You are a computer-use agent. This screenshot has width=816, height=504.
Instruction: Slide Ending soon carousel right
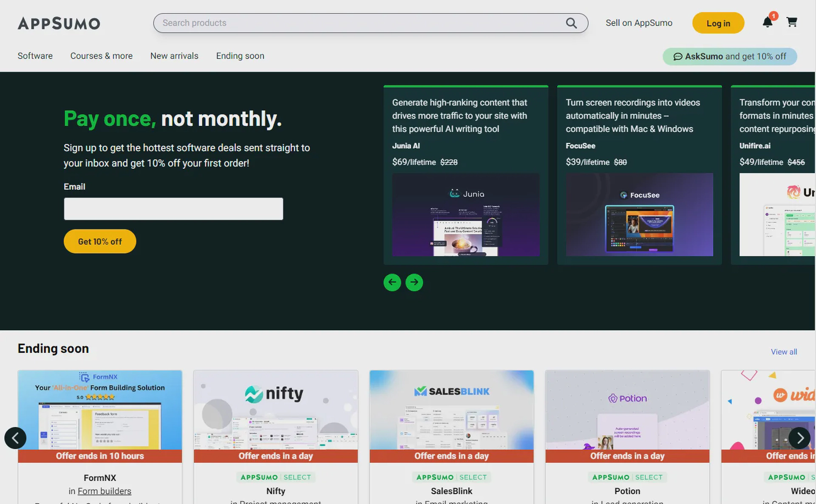(x=800, y=438)
